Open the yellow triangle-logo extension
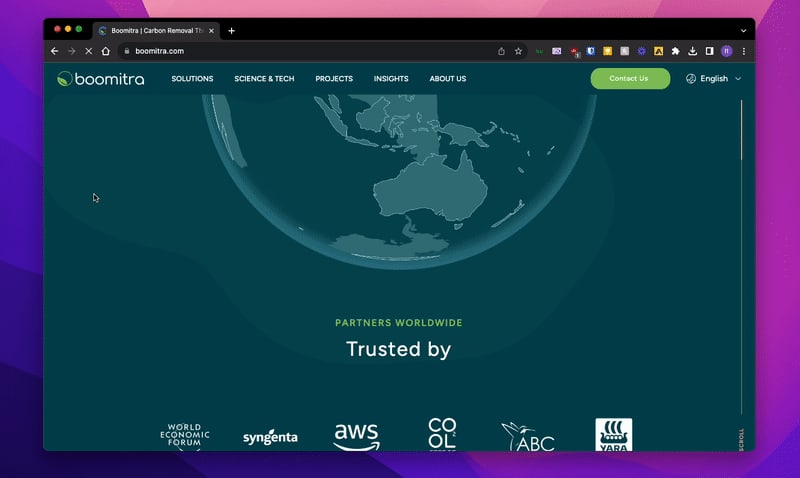Viewport: 800px width, 478px height. (659, 51)
